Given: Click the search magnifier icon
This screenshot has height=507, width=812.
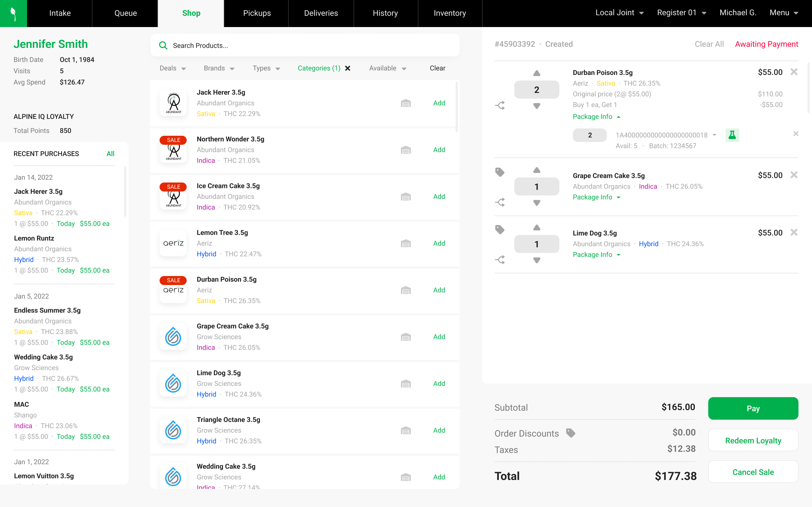Looking at the screenshot, I should tap(163, 45).
